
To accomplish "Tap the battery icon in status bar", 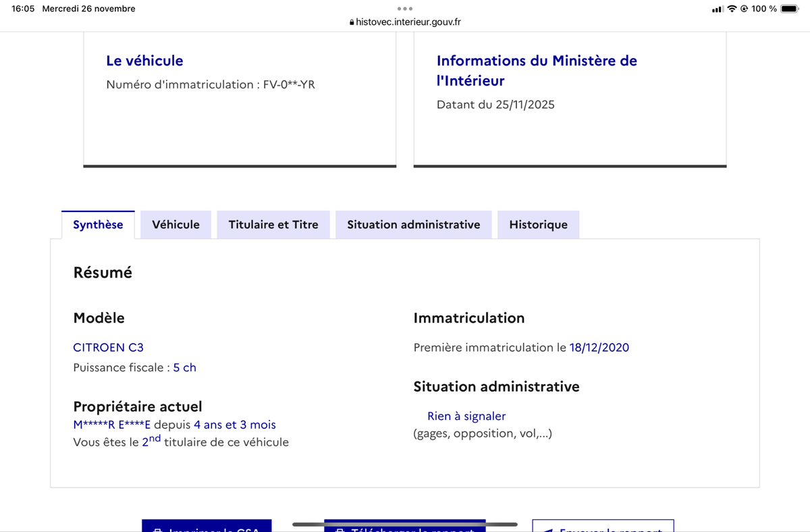I will 789,9.
